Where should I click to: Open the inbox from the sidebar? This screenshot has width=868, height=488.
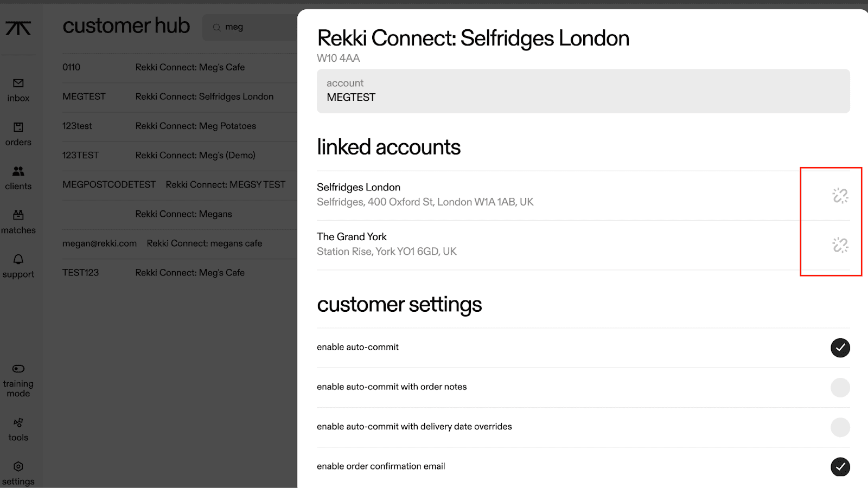[x=18, y=90]
